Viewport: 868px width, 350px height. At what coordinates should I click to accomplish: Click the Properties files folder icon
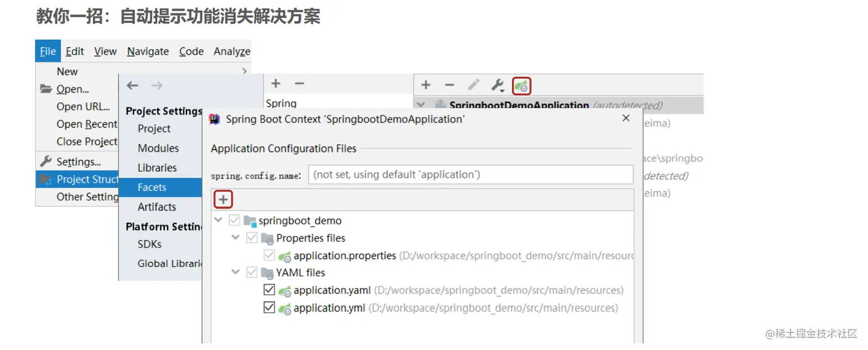(268, 238)
